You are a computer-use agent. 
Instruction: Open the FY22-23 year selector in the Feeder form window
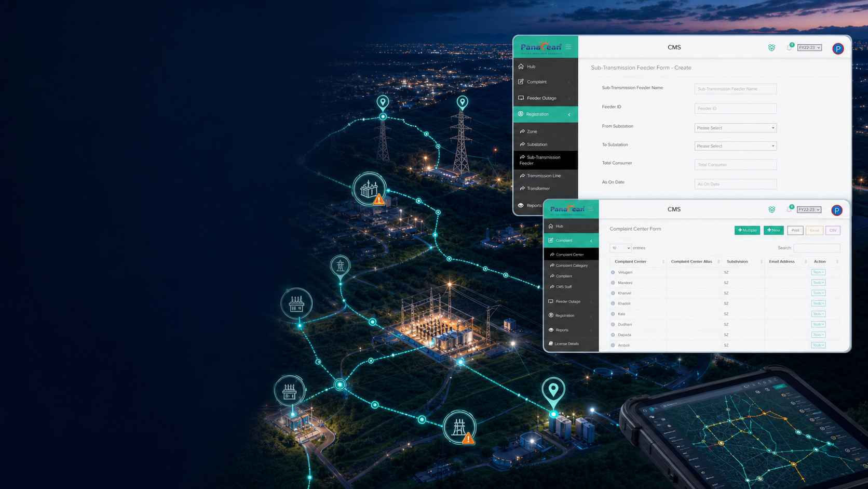(810, 48)
